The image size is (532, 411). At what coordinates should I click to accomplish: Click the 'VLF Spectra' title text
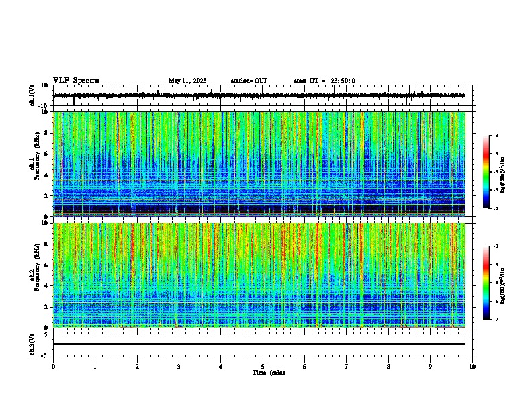(76, 81)
